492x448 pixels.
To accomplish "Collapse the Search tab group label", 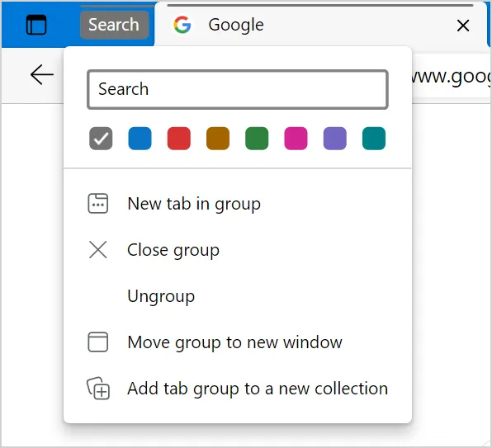I will 114,25.
